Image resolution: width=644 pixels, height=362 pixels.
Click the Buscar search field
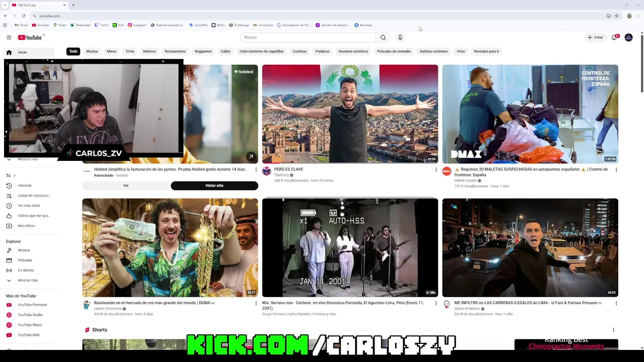[x=308, y=37]
